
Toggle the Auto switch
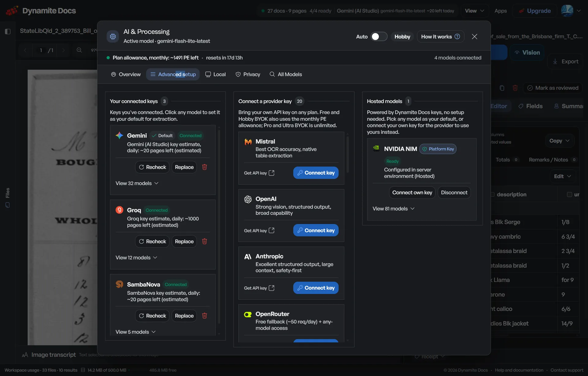pos(379,36)
